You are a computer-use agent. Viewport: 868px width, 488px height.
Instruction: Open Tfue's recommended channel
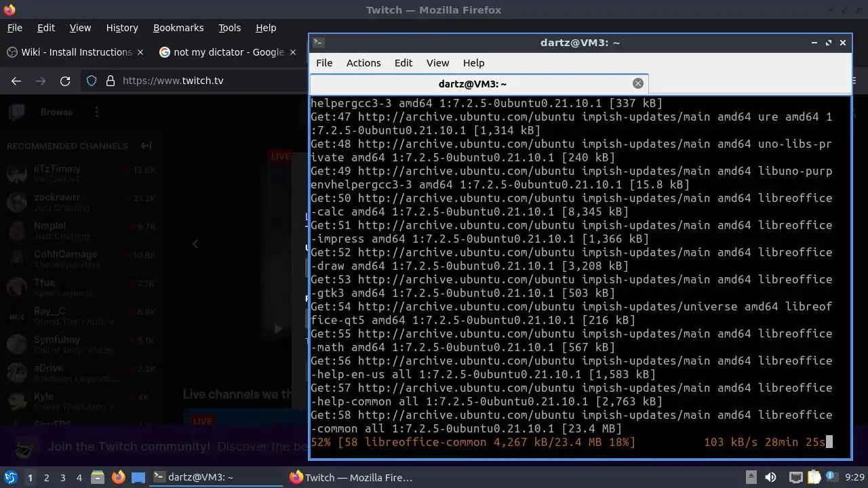(81, 287)
